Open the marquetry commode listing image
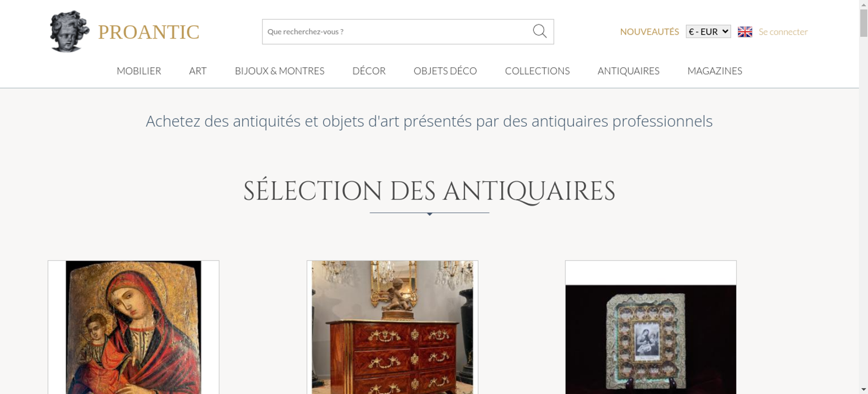Viewport: 868px width, 394px height. pos(392,327)
